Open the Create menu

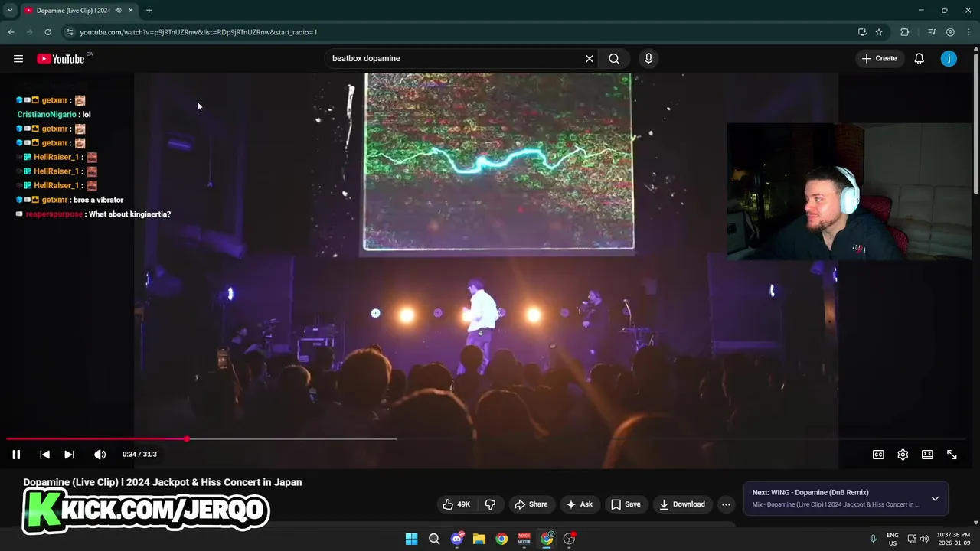(x=879, y=59)
